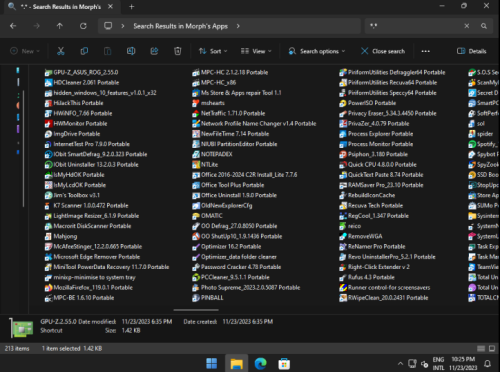Select PINBALL item
The width and height of the screenshot is (500, 372).
click(x=208, y=298)
